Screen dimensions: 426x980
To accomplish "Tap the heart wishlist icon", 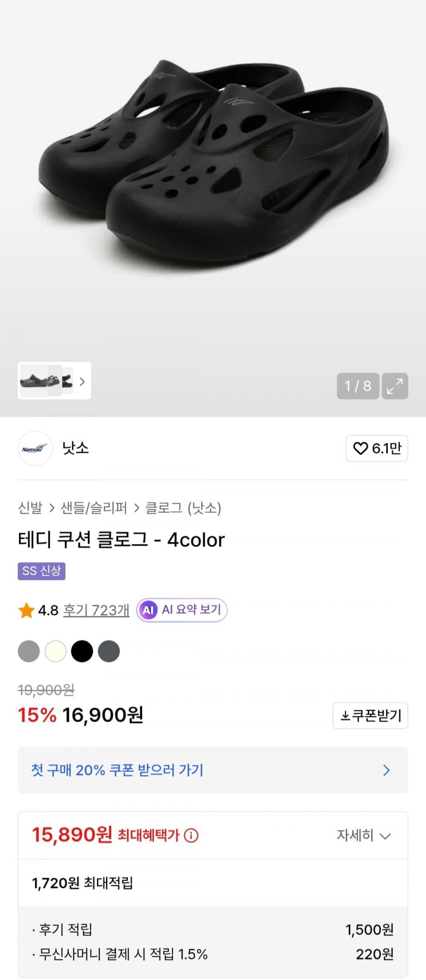I will (361, 448).
